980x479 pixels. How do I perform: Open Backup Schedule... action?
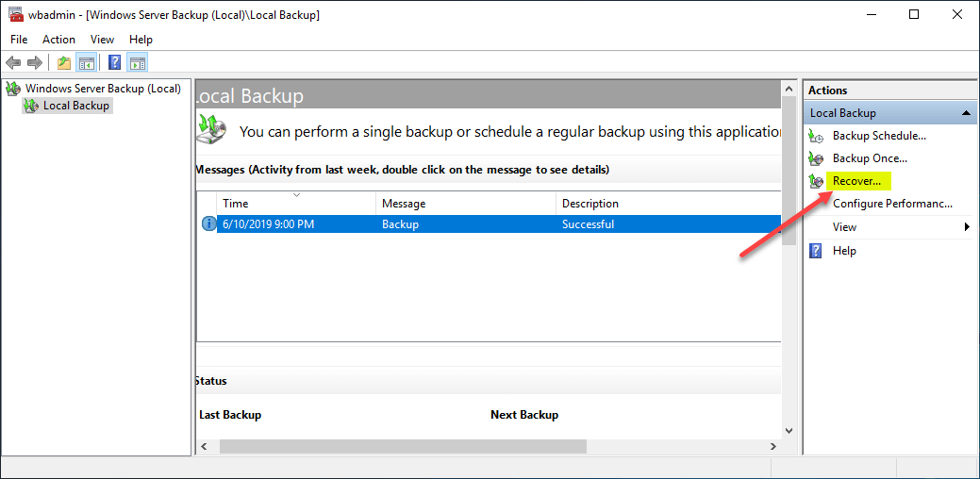(879, 136)
